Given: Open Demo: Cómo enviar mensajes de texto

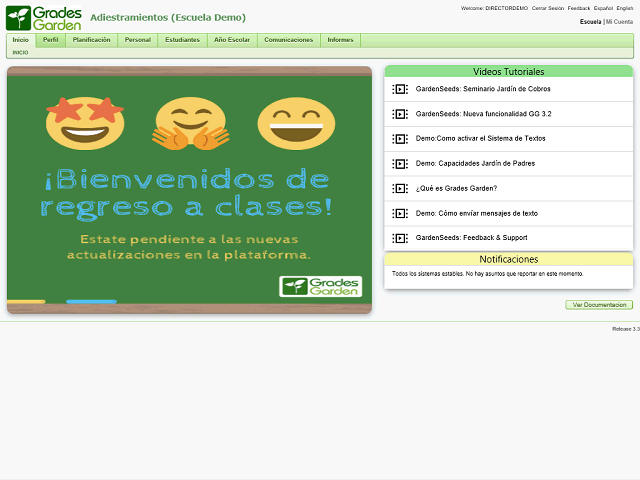Looking at the screenshot, I should [477, 213].
